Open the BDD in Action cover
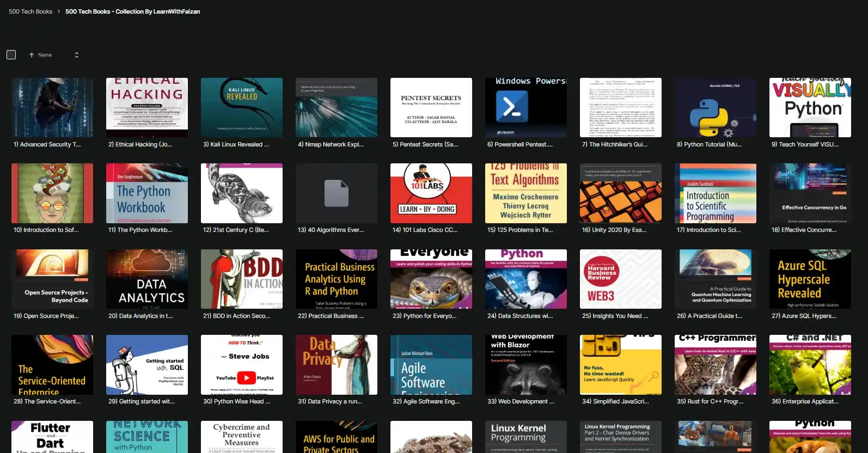This screenshot has height=453, width=868. tap(242, 279)
